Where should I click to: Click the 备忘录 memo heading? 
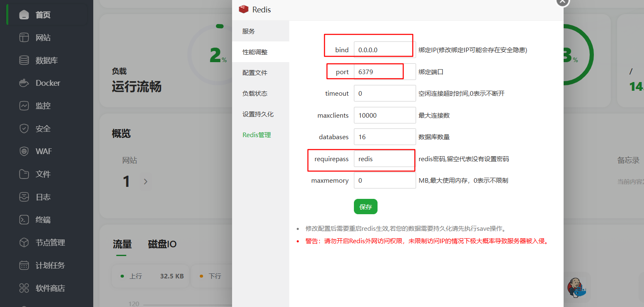click(x=628, y=160)
